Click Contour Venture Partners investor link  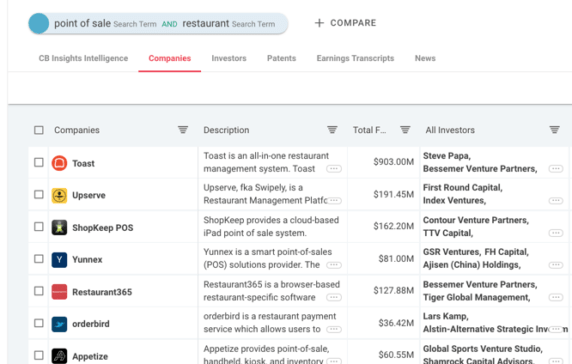[476, 220]
